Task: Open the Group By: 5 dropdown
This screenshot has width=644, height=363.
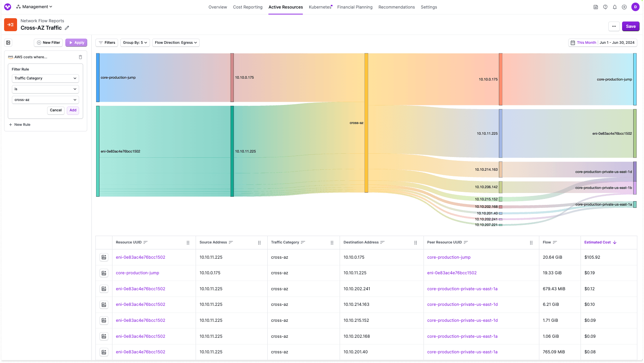Action: (134, 42)
